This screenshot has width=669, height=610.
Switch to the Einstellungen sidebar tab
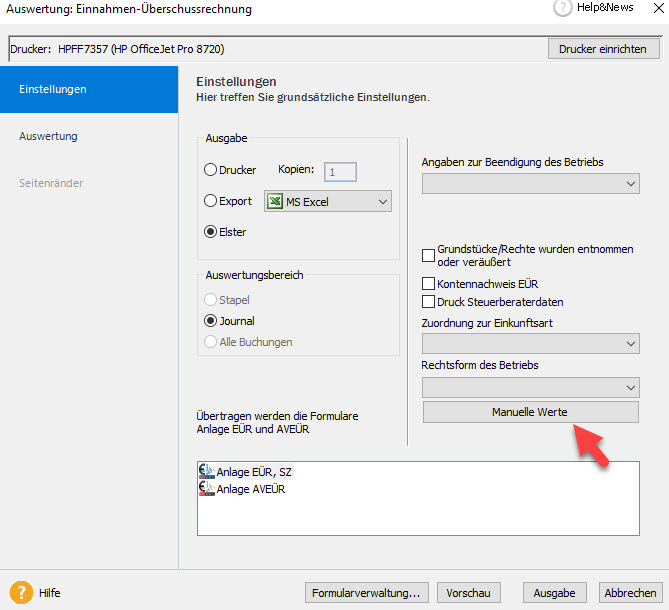pyautogui.click(x=89, y=89)
